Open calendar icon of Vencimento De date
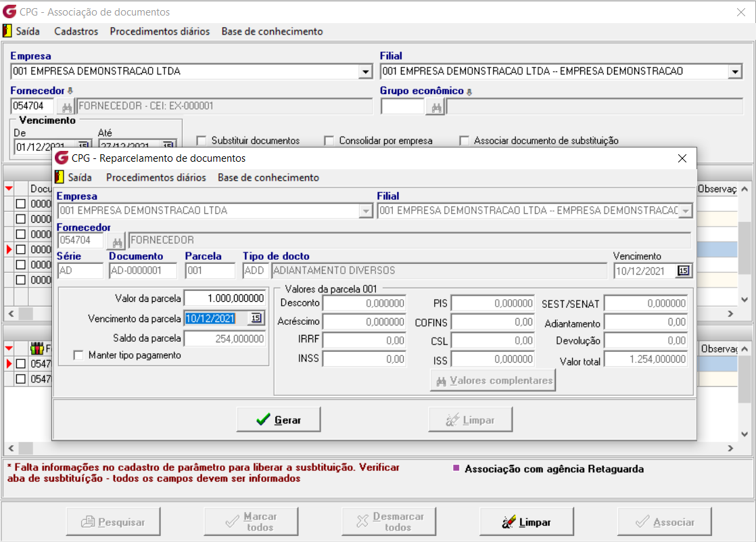 coord(83,145)
